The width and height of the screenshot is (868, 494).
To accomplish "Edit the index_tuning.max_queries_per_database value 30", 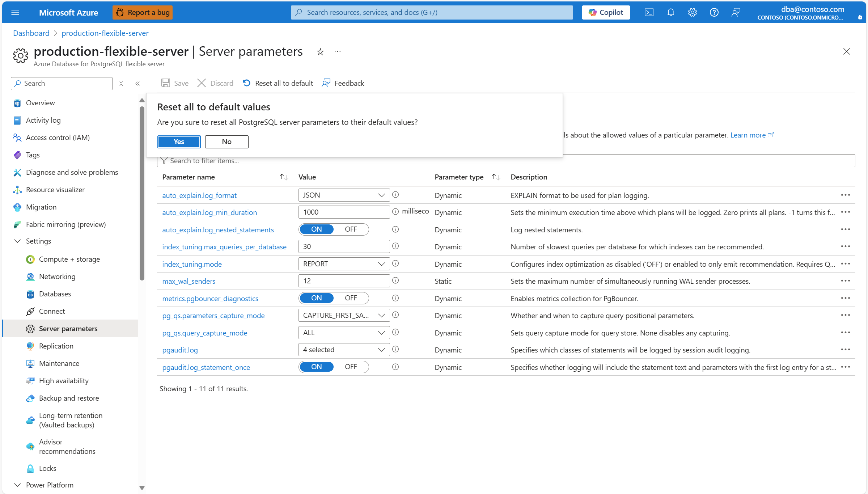I will [x=344, y=246].
